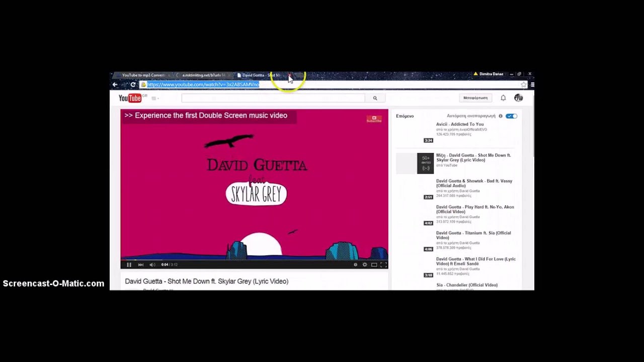Click Subscribe overlay icon on video
The width and height of the screenshot is (644, 362).
click(x=374, y=119)
